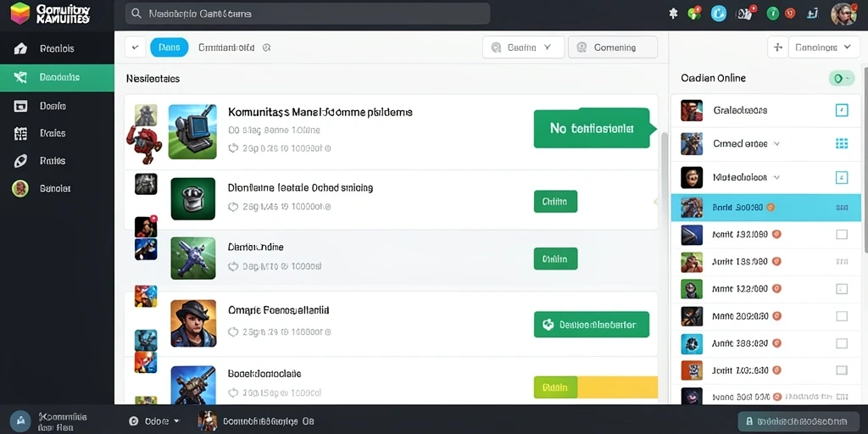The image size is (868, 434).
Task: Open the gun game thumbnail at bottom
Action: [x=193, y=386]
